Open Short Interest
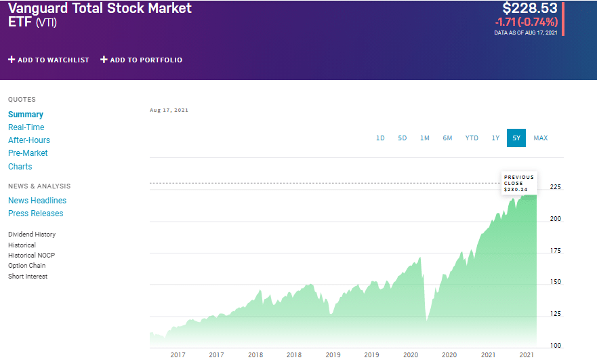 click(x=28, y=276)
